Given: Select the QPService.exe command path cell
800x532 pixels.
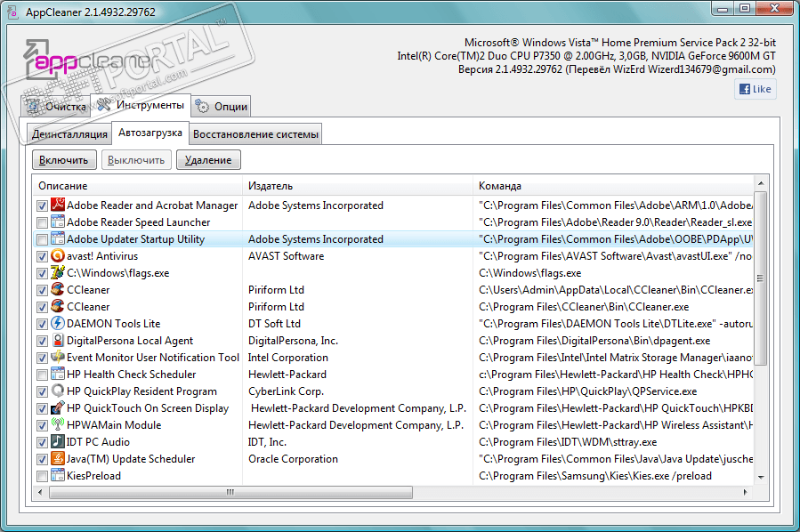Looking at the screenshot, I should tap(587, 391).
